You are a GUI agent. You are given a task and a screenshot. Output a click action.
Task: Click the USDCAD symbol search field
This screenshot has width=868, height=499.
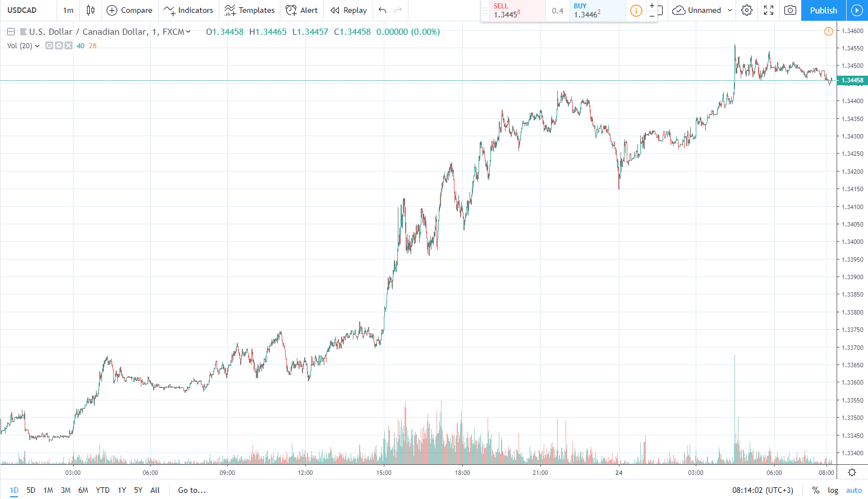click(x=28, y=10)
